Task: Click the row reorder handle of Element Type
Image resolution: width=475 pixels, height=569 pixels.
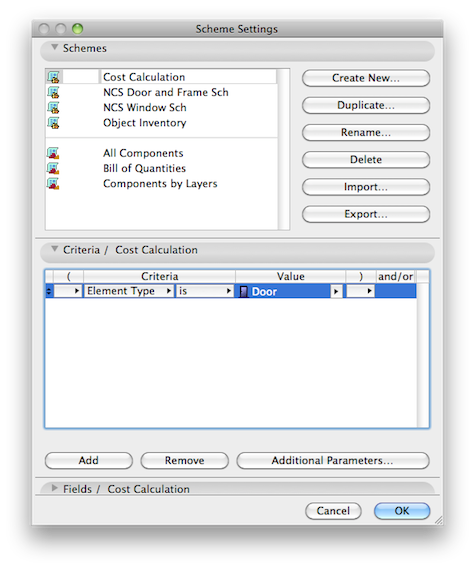Action: (x=49, y=291)
